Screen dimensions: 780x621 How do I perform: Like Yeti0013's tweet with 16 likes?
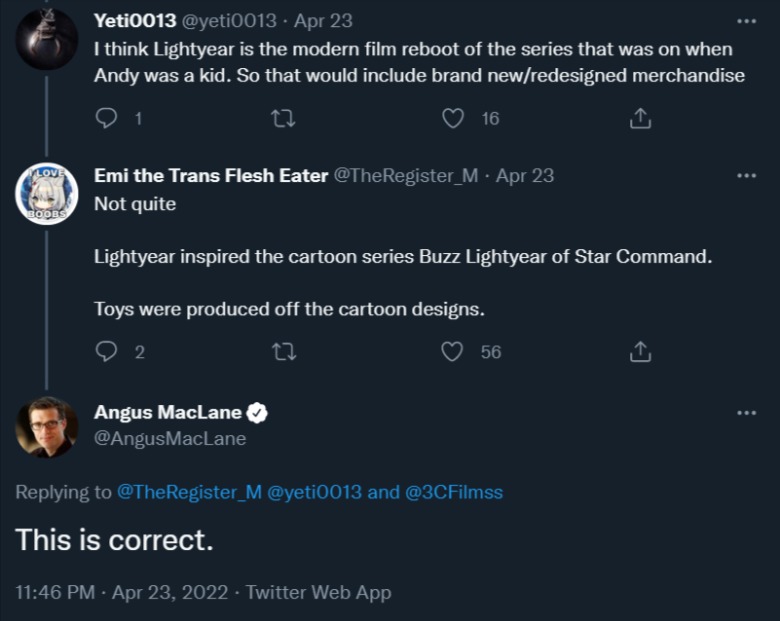pyautogui.click(x=453, y=119)
